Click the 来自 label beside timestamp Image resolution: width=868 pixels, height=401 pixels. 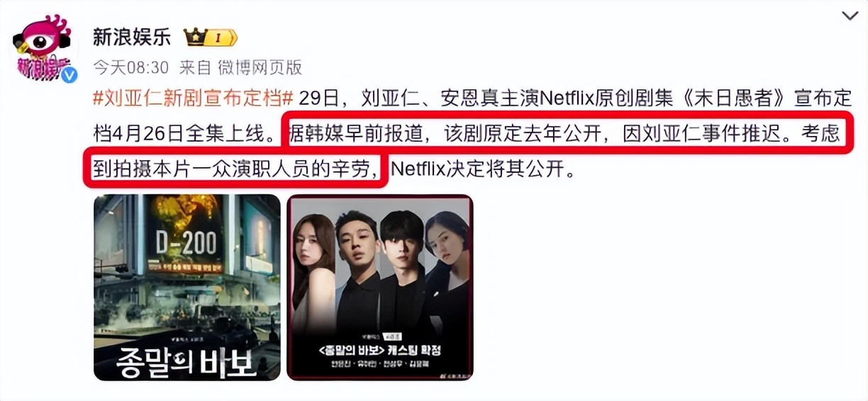(x=195, y=67)
